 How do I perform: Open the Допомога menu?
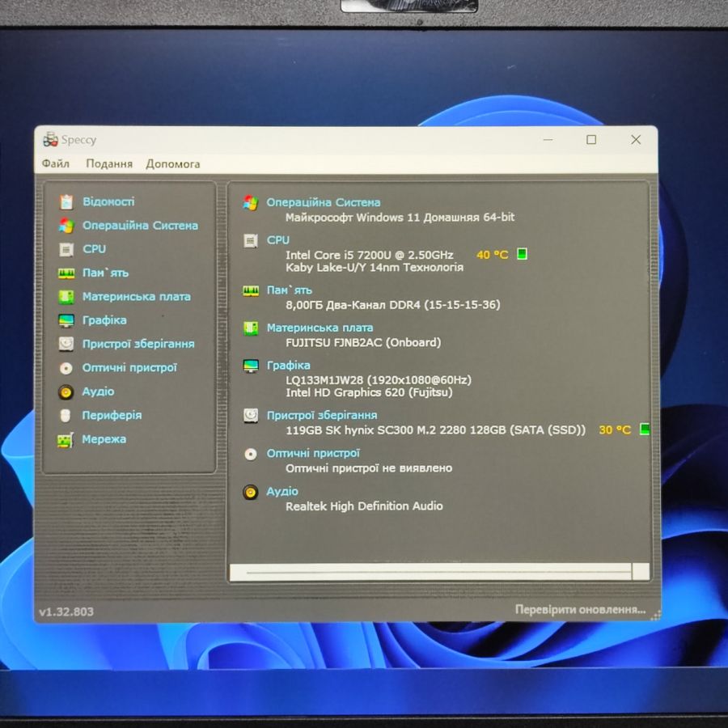click(x=173, y=164)
